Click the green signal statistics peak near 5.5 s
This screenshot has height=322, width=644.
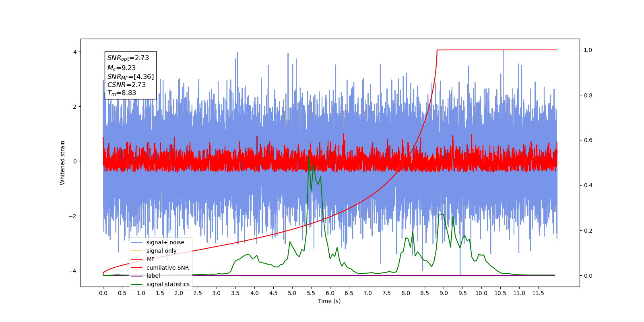[309, 157]
